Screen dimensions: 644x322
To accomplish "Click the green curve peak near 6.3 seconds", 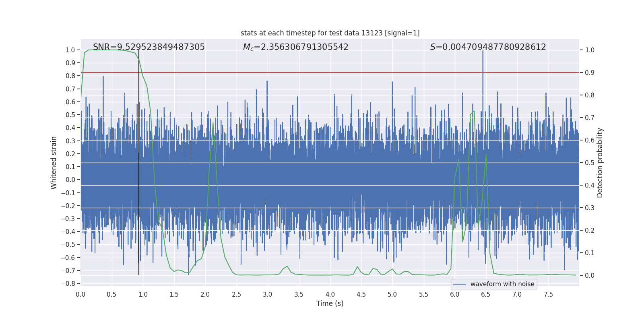I will tap(474, 111).
